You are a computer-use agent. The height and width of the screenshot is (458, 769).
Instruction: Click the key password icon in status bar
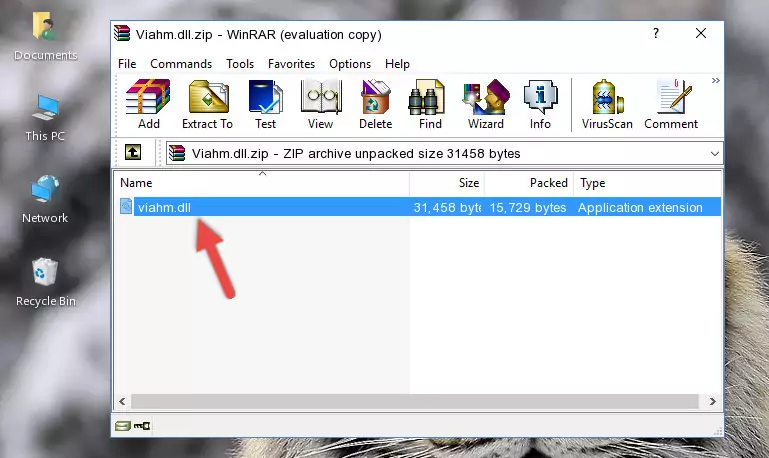pyautogui.click(x=142, y=426)
